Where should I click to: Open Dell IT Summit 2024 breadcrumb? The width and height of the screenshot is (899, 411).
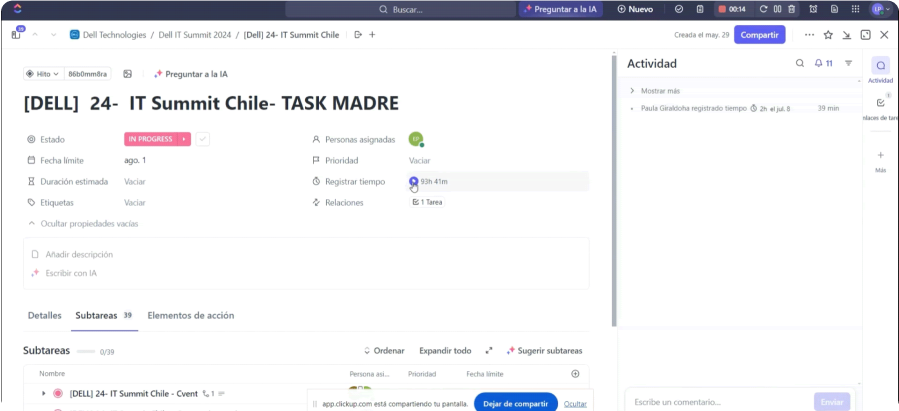coord(195,35)
